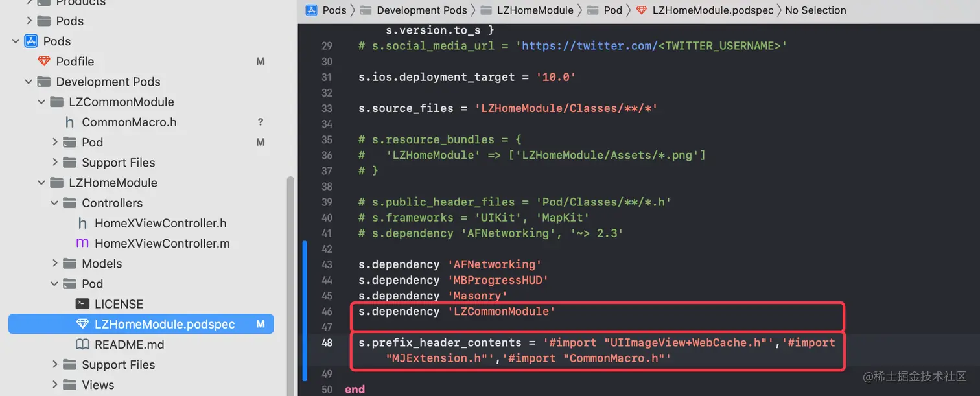
Task: Collapse the Development Pods group
Action: click(x=29, y=82)
